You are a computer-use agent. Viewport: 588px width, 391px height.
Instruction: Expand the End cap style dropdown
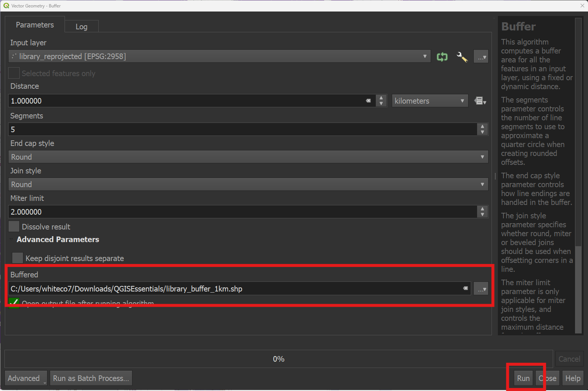click(x=248, y=157)
